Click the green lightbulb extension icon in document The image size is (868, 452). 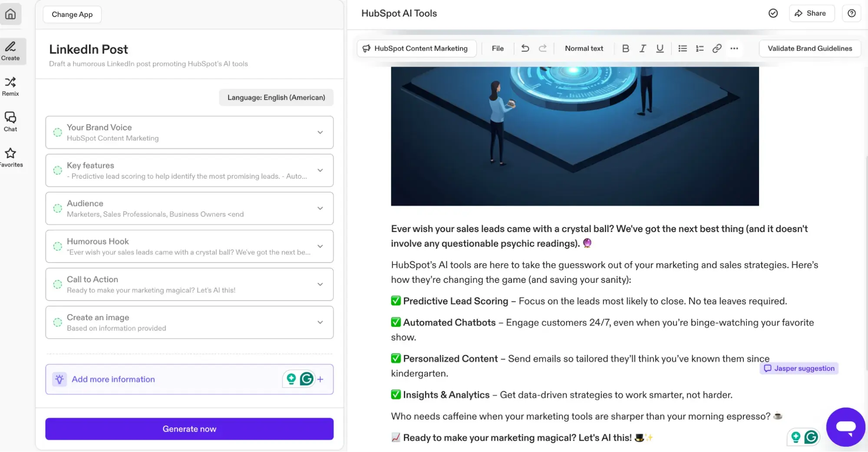pyautogui.click(x=795, y=437)
